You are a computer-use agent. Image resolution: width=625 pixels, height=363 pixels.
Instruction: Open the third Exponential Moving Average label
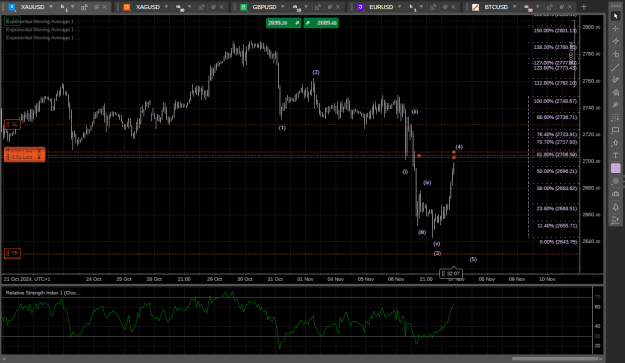click(x=42, y=38)
